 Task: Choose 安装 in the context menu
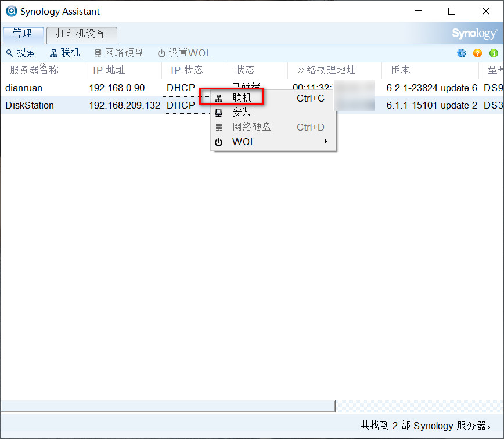click(273, 113)
